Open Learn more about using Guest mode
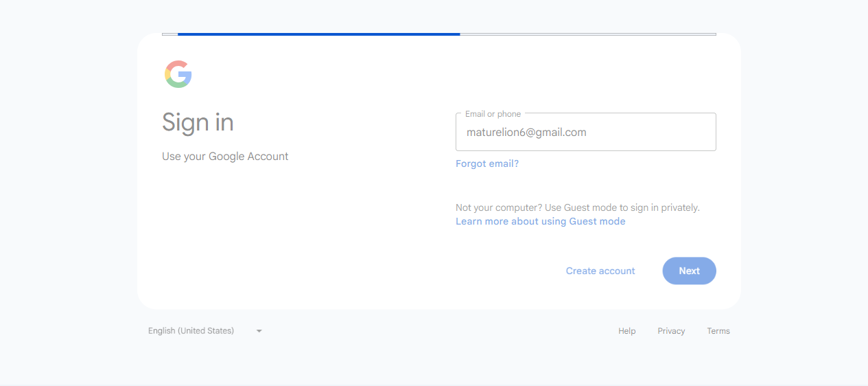Image resolution: width=868 pixels, height=386 pixels. (541, 221)
